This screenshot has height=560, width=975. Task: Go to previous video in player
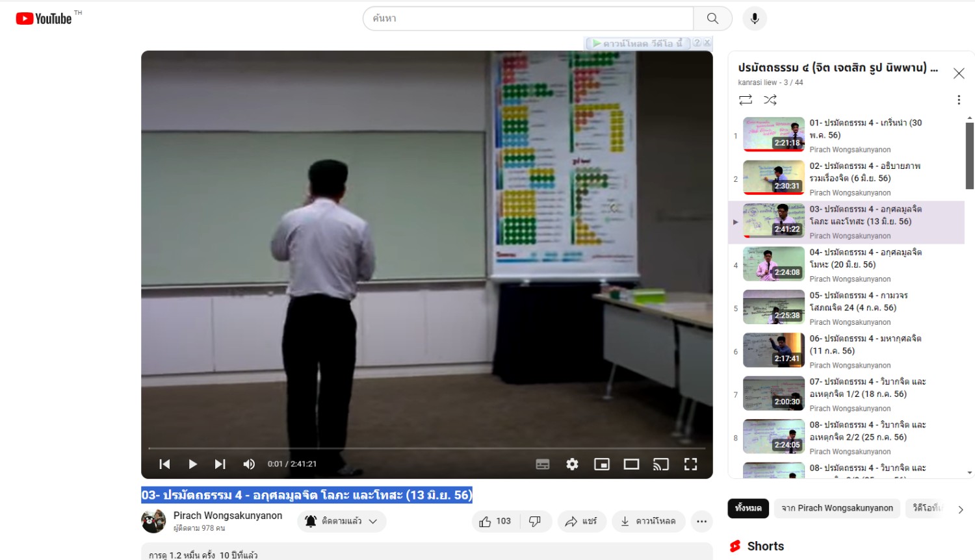(164, 464)
